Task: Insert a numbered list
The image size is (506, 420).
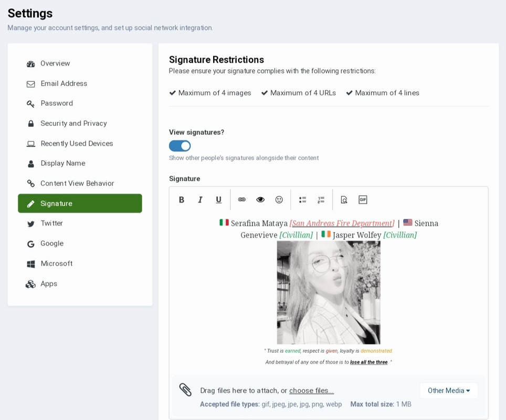Action: 321,200
